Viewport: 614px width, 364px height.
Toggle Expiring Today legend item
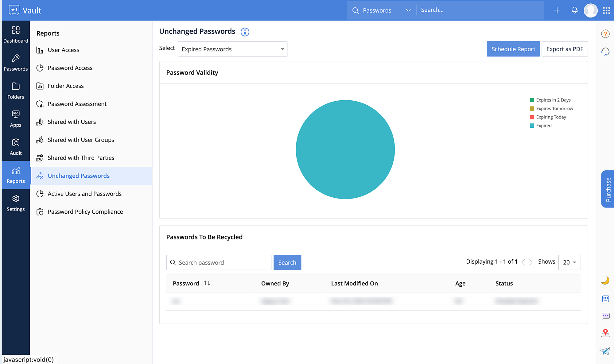pos(551,117)
